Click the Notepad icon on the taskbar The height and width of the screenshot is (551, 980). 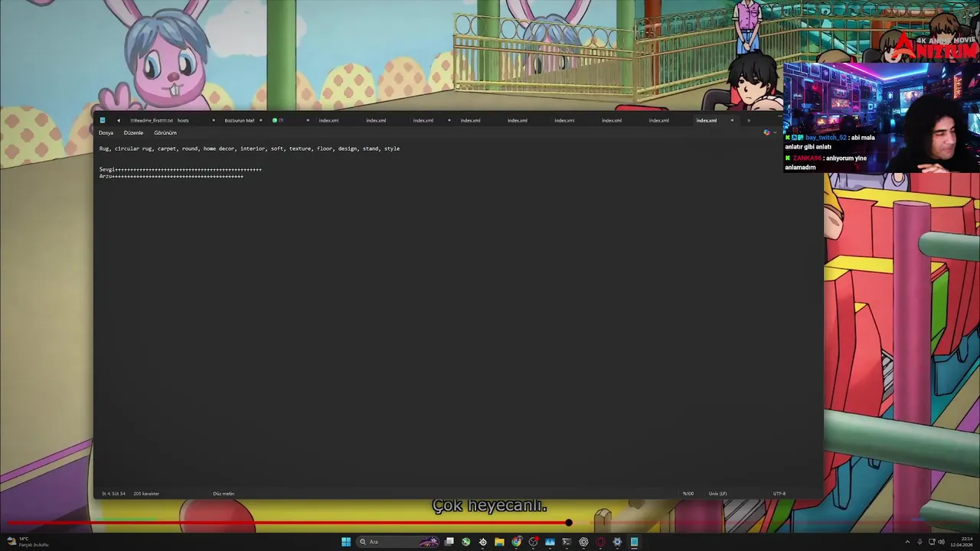[634, 542]
